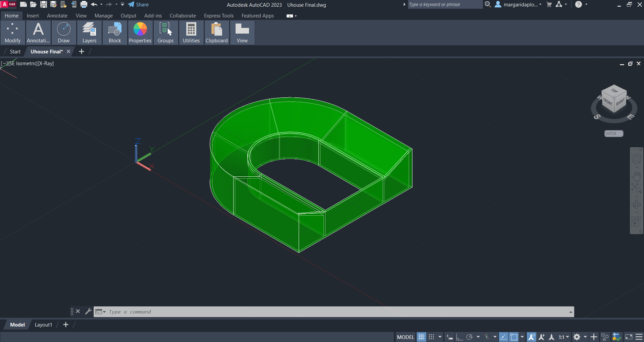Click the Save As icon
Image resolution: width=644 pixels, height=342 pixels.
coord(53,4)
